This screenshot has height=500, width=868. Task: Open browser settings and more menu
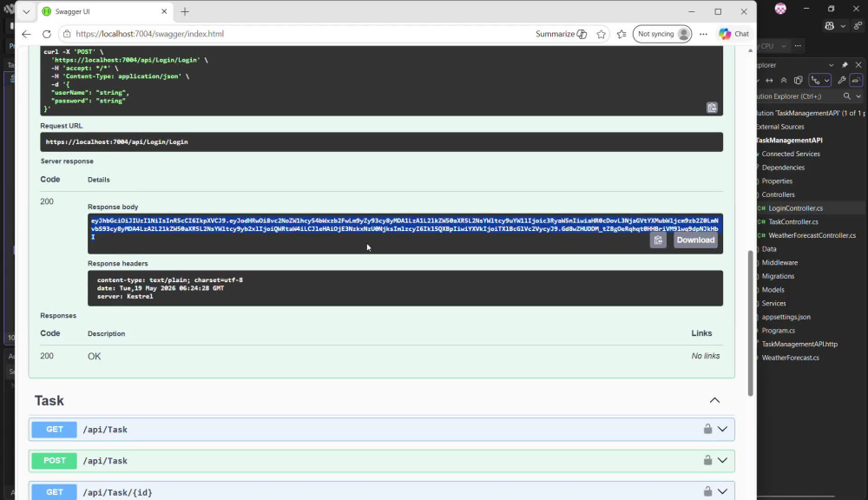point(703,34)
